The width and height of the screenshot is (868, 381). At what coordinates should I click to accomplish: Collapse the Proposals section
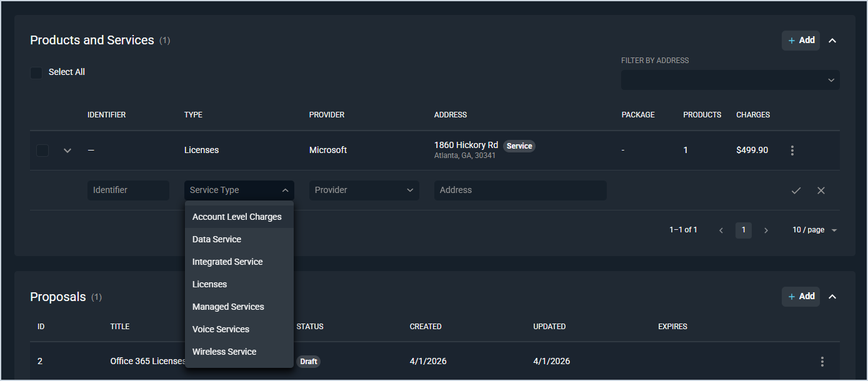832,297
